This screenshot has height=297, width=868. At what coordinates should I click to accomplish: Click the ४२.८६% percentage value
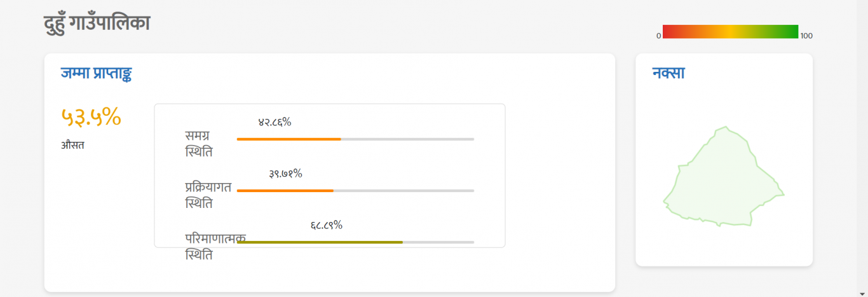click(275, 122)
